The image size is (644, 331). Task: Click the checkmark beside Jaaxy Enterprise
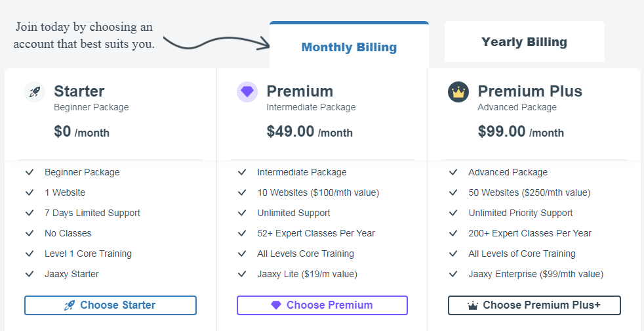point(453,274)
